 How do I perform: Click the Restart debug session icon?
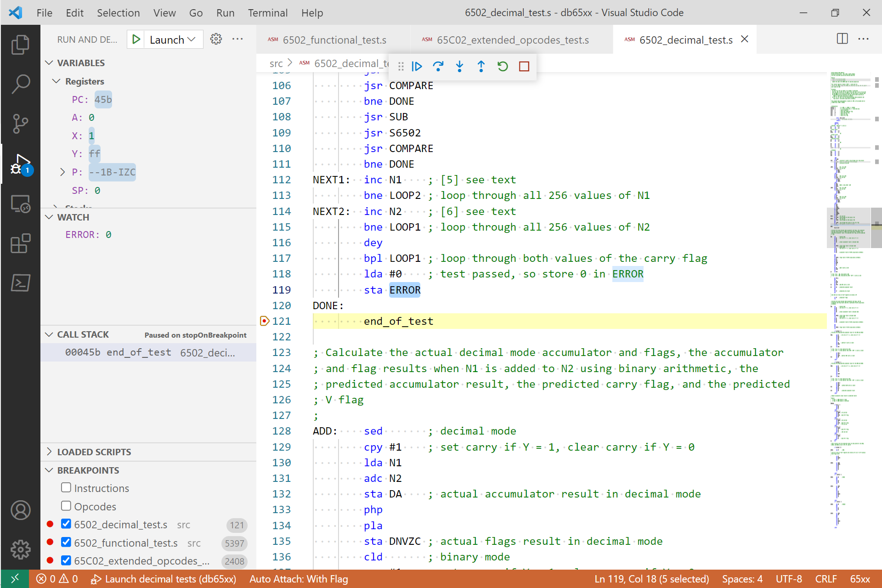click(x=503, y=66)
